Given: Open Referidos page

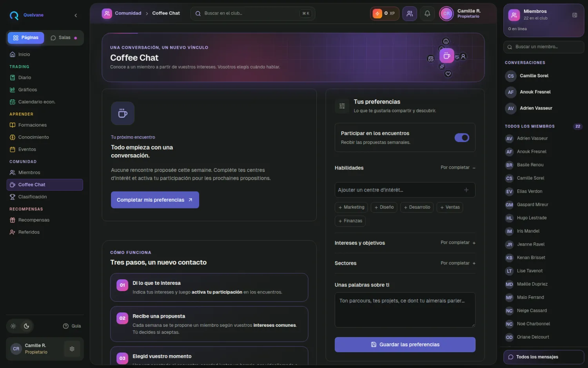Looking at the screenshot, I should [45, 232].
